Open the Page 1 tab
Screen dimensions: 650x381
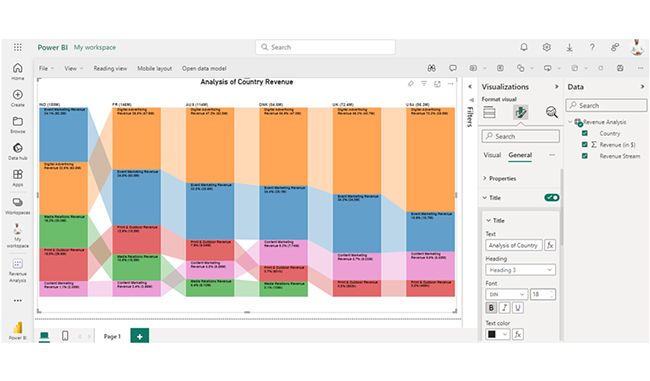[112, 336]
